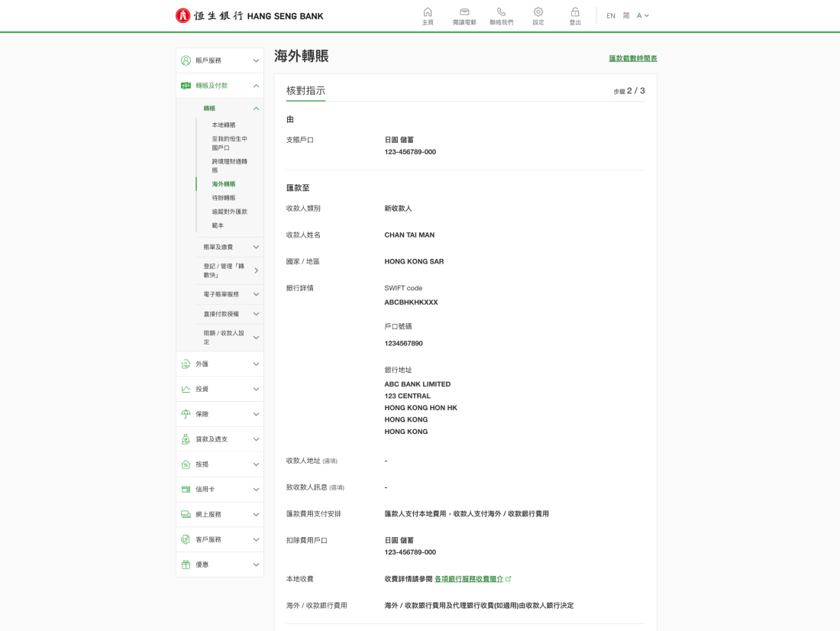Collapse the 轉賬及付款 section chevron

(256, 86)
